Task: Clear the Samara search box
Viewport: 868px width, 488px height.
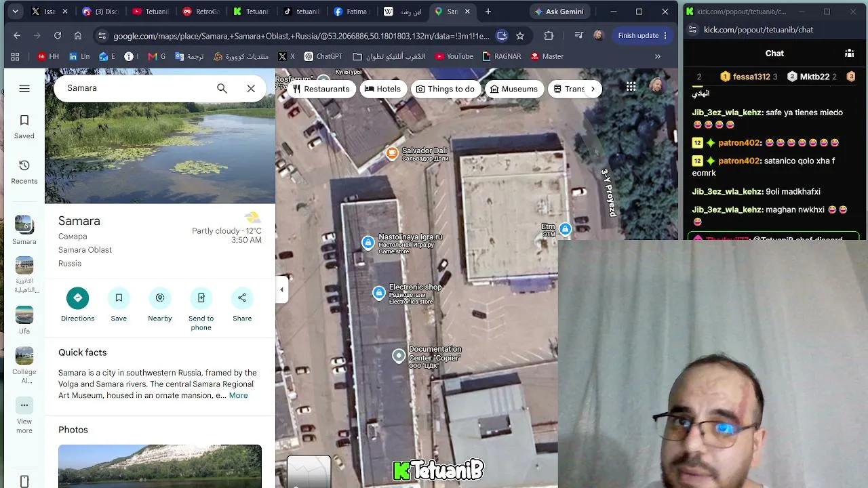Action: pos(251,88)
